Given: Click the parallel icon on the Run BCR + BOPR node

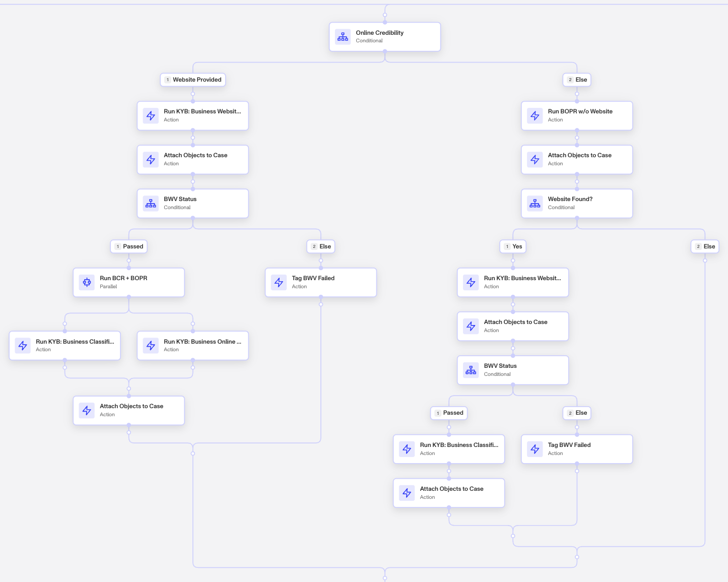Looking at the screenshot, I should point(86,282).
